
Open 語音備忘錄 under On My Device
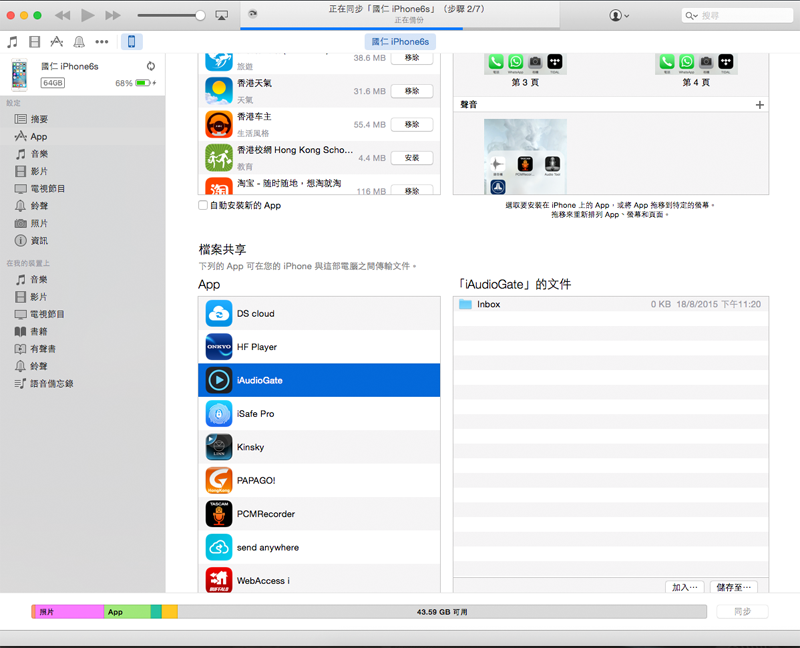(83, 383)
